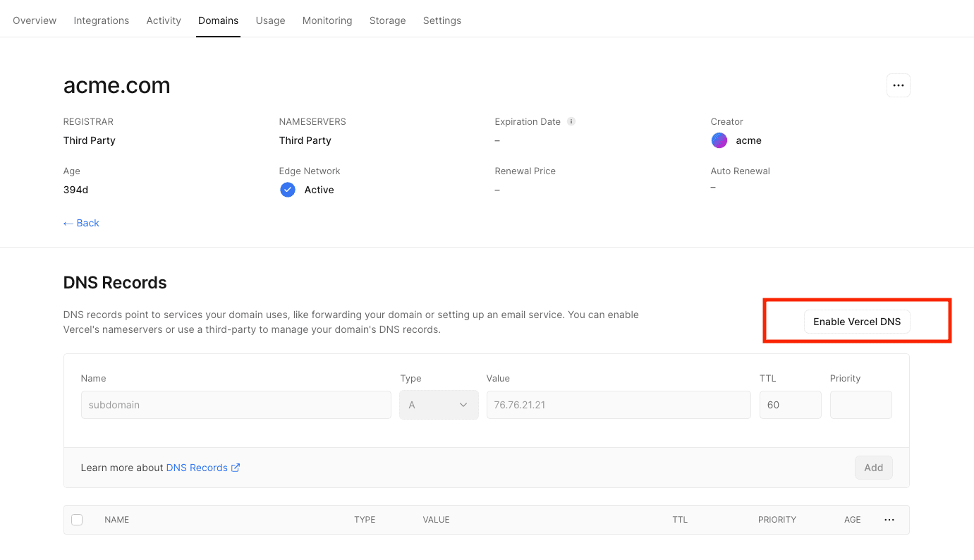
Task: Click the Expiration Date info icon
Action: pos(571,121)
